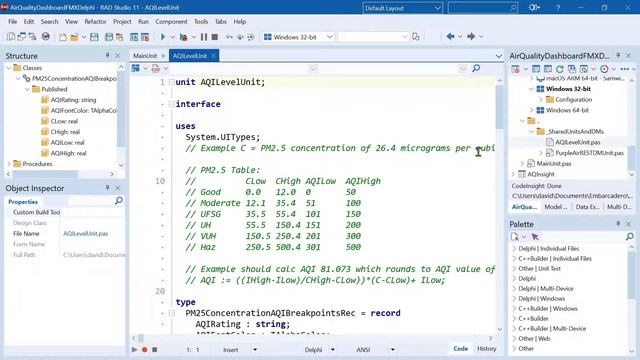
Task: Click the title bar IDE search box
Action: [482, 8]
